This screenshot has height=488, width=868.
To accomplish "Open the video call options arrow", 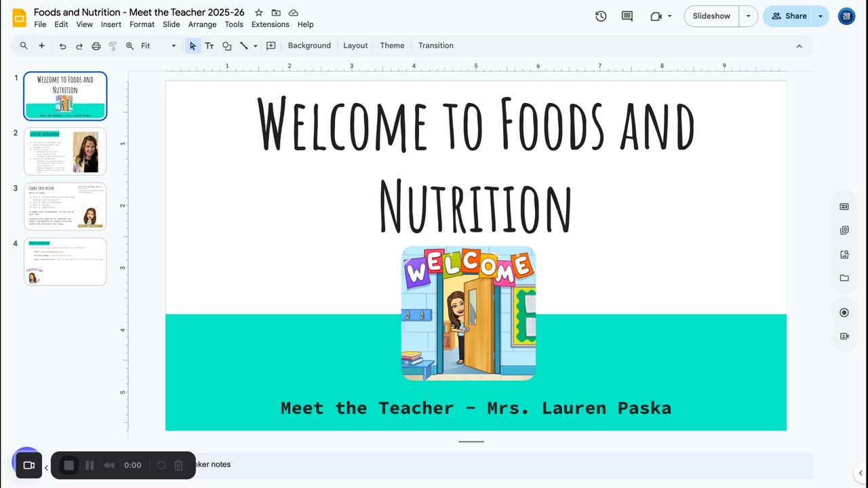I will [670, 16].
